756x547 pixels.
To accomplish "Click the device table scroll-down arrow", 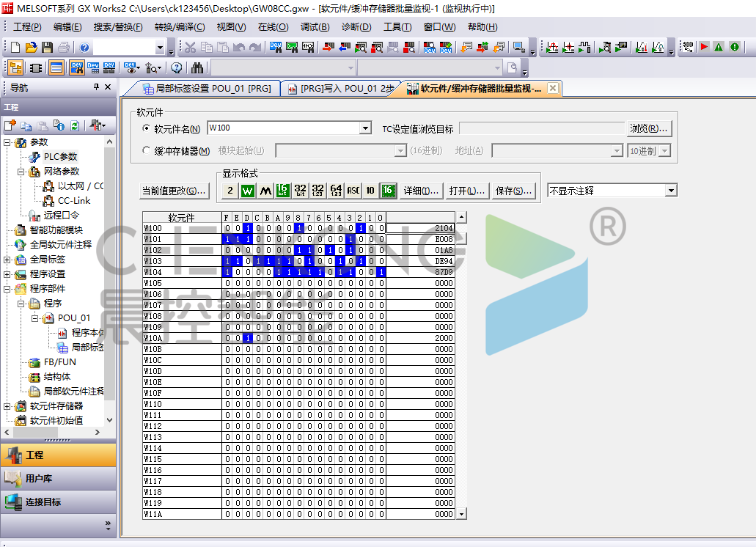I will (x=461, y=514).
